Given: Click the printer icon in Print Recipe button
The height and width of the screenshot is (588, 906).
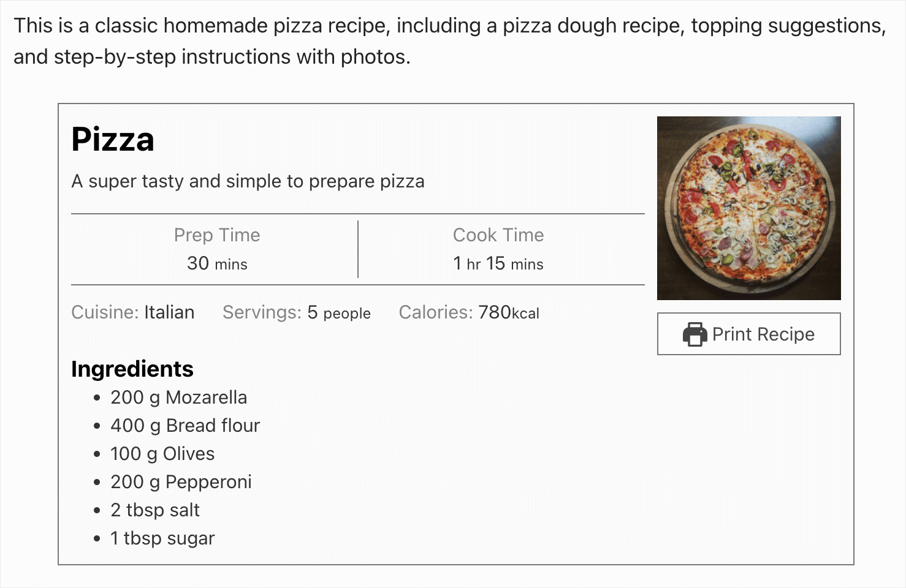Looking at the screenshot, I should (693, 334).
